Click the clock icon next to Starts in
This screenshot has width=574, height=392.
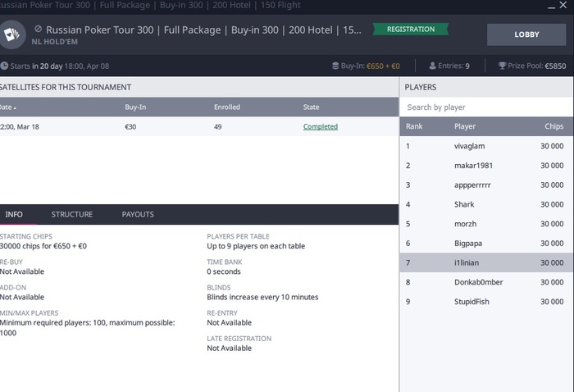click(4, 66)
